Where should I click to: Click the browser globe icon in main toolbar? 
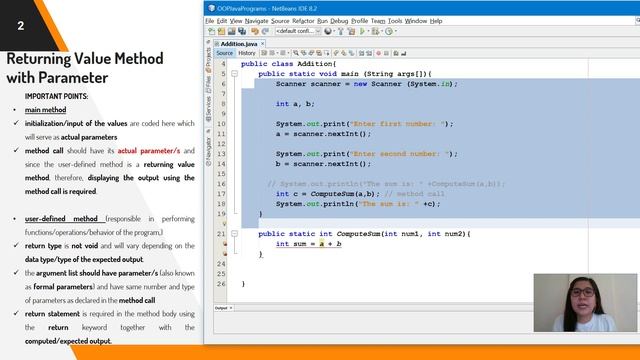pyautogui.click(x=328, y=31)
